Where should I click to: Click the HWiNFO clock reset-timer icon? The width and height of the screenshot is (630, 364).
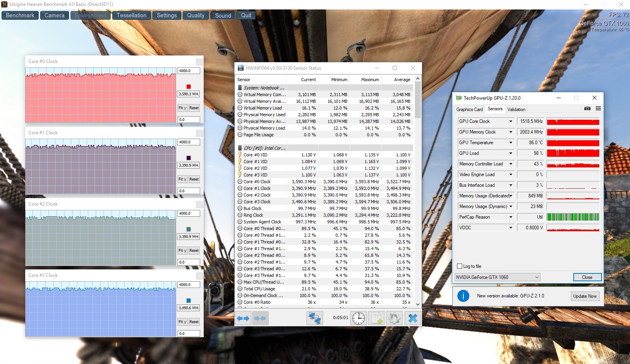click(359, 318)
